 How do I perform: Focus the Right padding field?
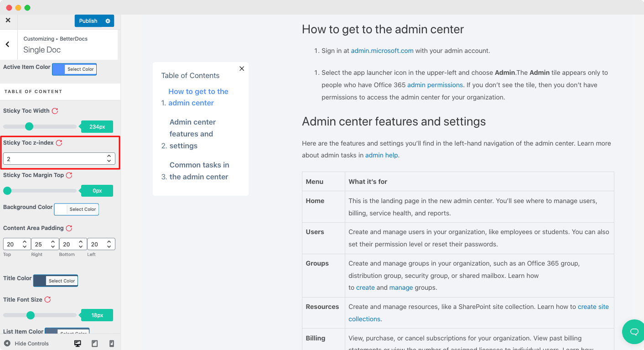[45, 244]
